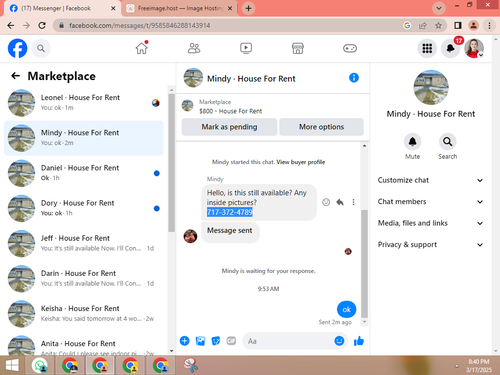Open the Facebook home logo
The height and width of the screenshot is (375, 500).
pos(17,48)
